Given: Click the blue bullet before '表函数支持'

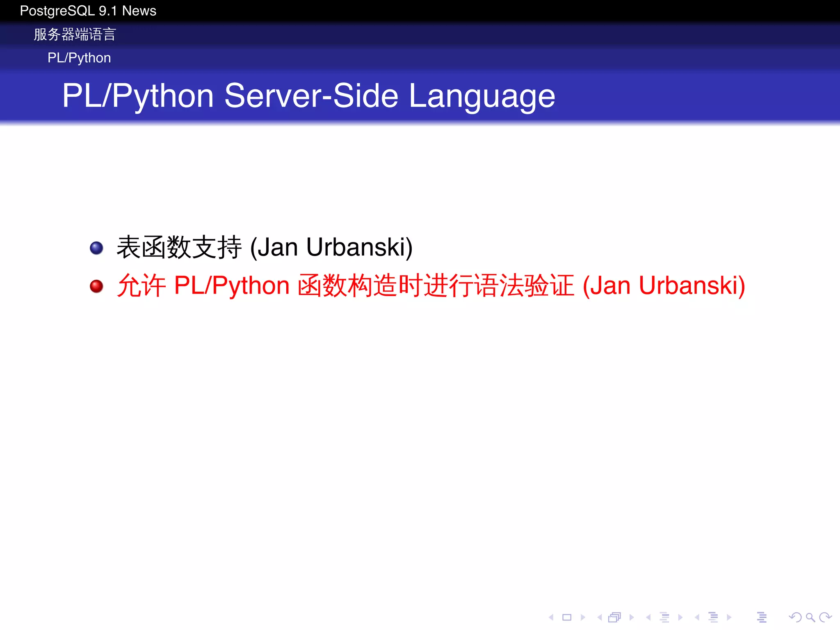Looking at the screenshot, I should pyautogui.click(x=96, y=248).
